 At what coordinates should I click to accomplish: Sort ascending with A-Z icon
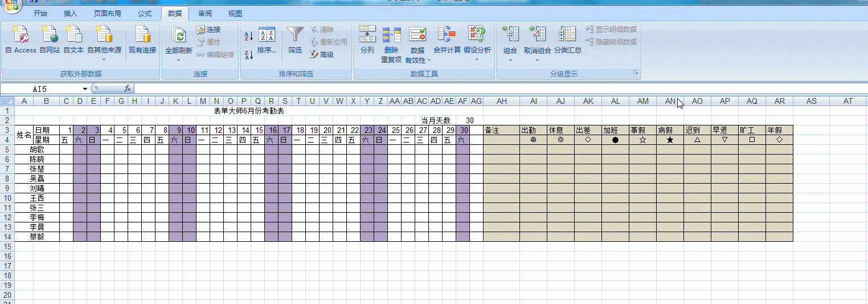pyautogui.click(x=248, y=36)
